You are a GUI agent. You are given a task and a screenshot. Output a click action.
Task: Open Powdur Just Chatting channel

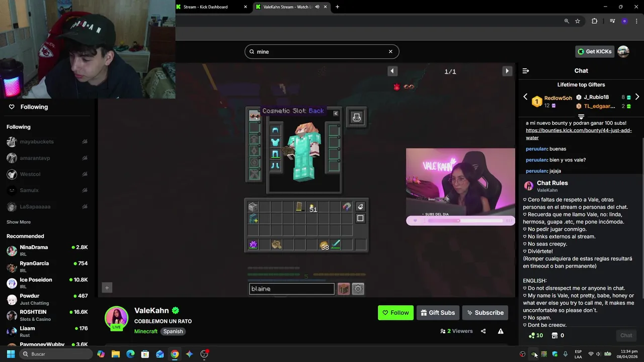[47, 299]
